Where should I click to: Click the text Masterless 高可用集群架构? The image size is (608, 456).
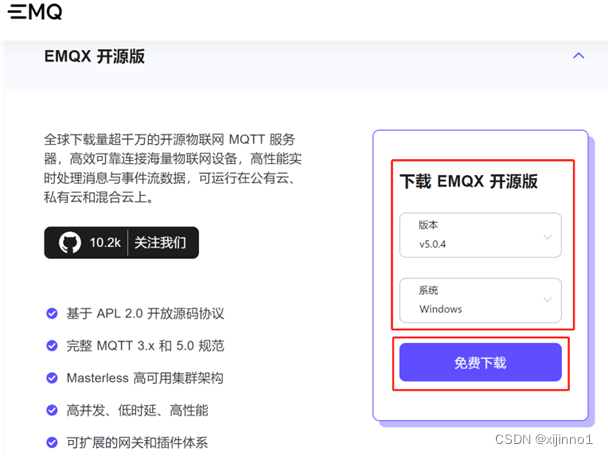145,378
